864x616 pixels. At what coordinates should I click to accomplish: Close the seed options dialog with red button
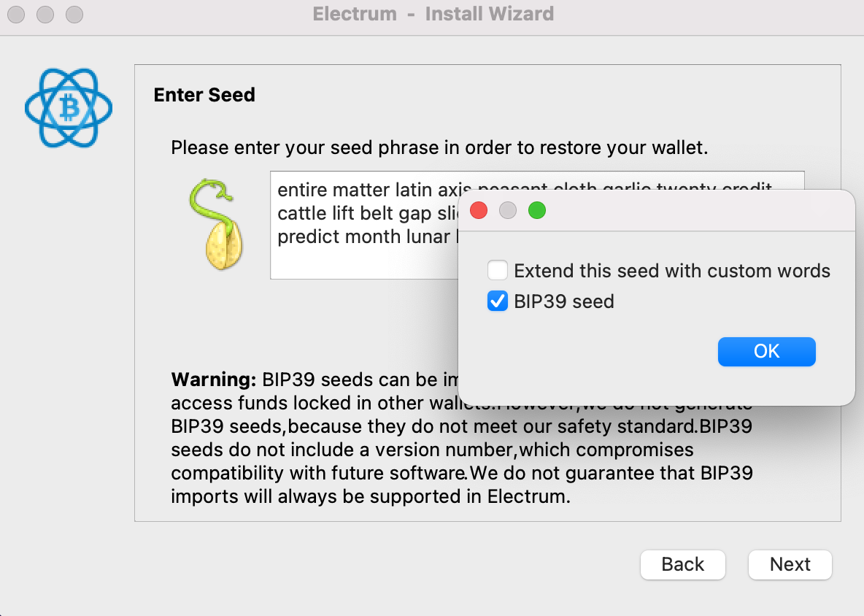pos(479,210)
